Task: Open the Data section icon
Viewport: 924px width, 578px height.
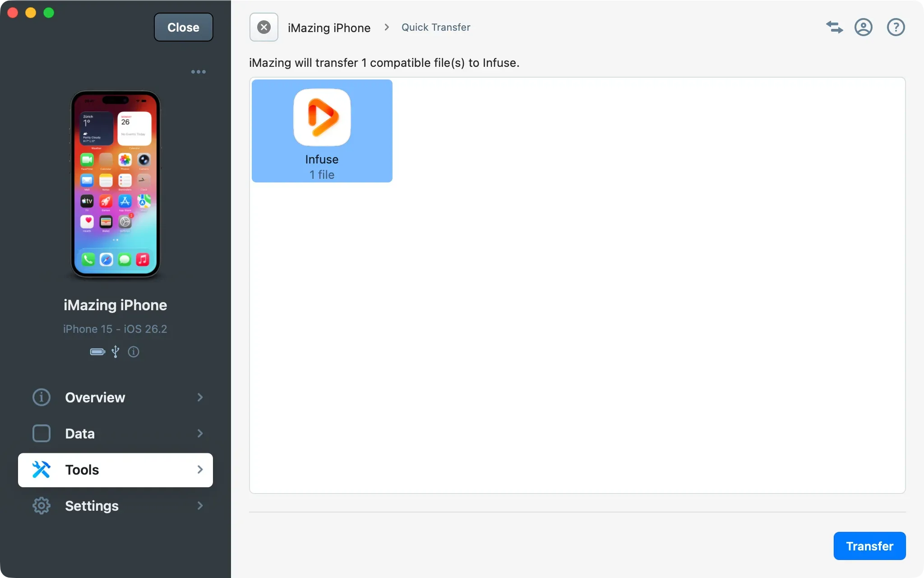Action: coord(41,433)
